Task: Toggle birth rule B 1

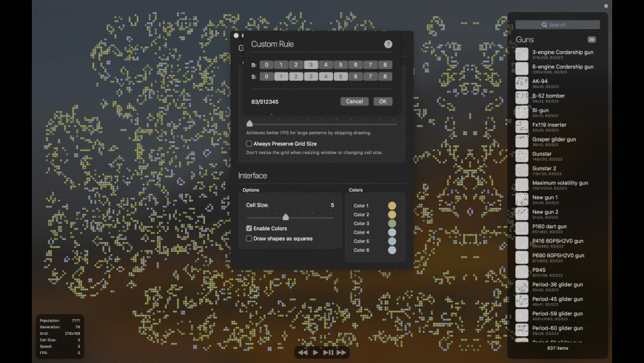Action: tap(281, 64)
